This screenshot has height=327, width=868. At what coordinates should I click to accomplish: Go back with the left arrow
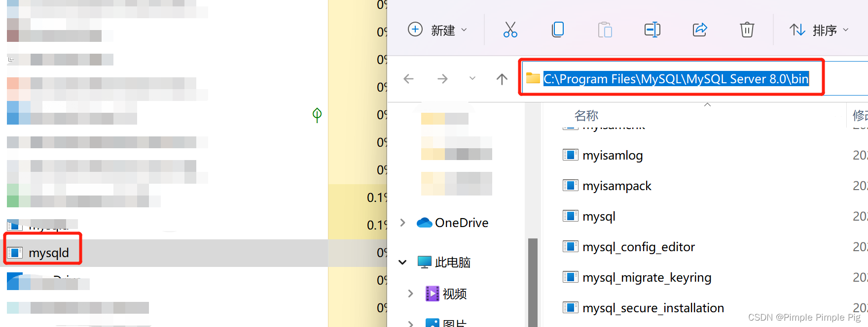pyautogui.click(x=408, y=79)
